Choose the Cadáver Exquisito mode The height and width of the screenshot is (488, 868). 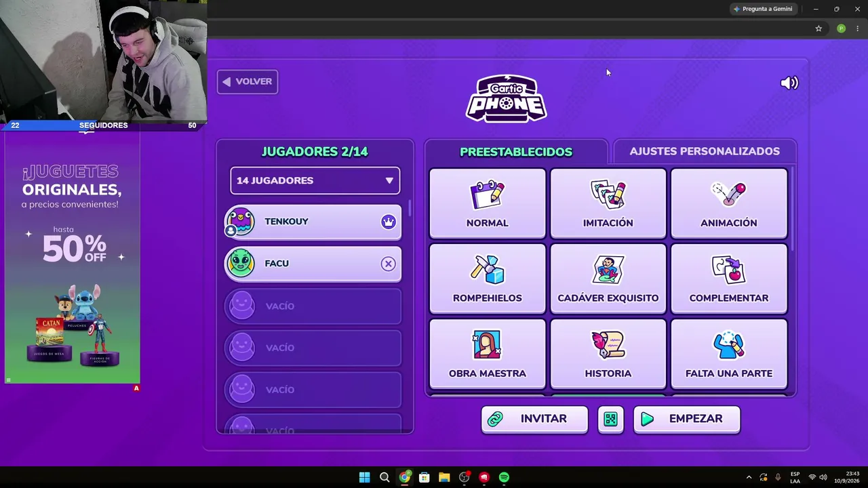[608, 279]
